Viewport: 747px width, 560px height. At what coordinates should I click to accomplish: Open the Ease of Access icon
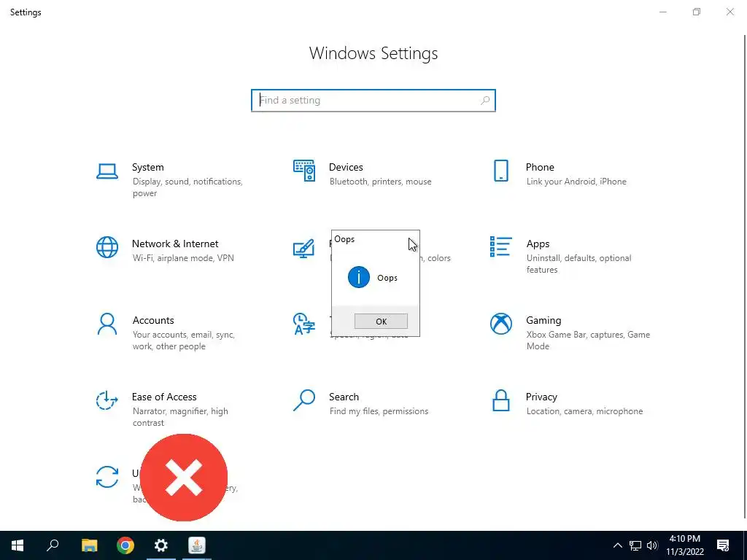[107, 400]
